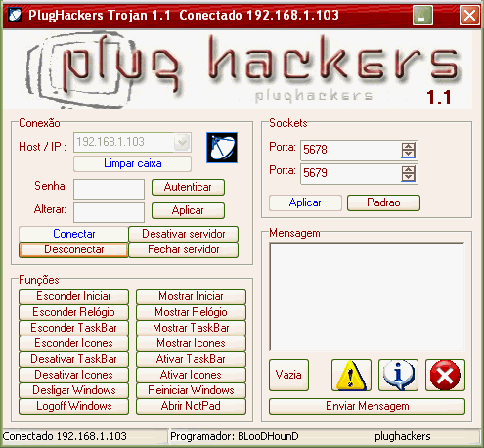The height and width of the screenshot is (448, 484).
Task: Click Reiniciar Windows button
Action: point(191,390)
